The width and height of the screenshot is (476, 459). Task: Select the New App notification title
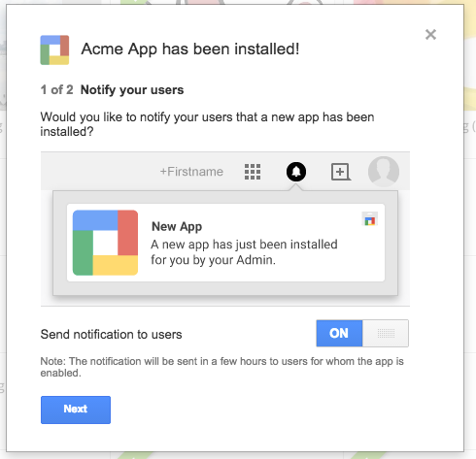coord(177,226)
